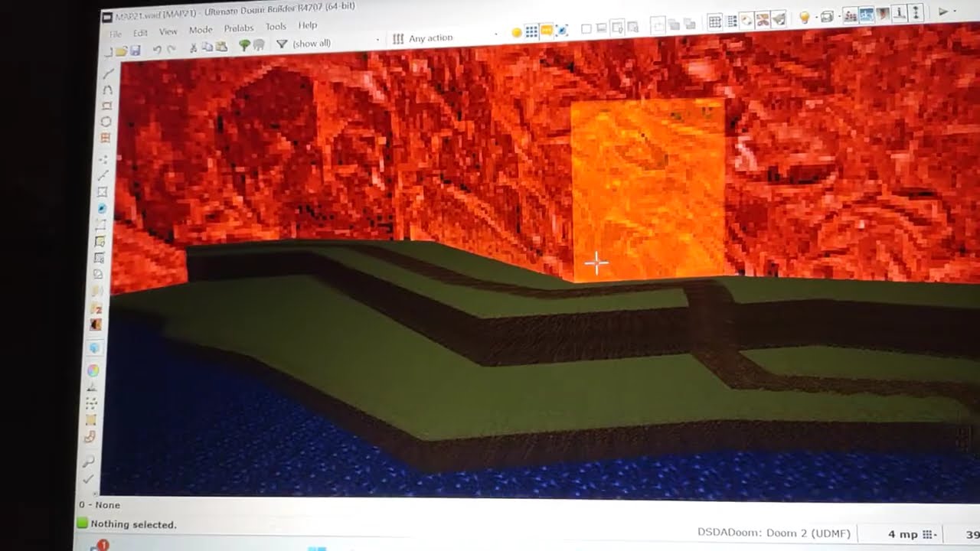
Task: Click the play test map button
Action: 943,11
